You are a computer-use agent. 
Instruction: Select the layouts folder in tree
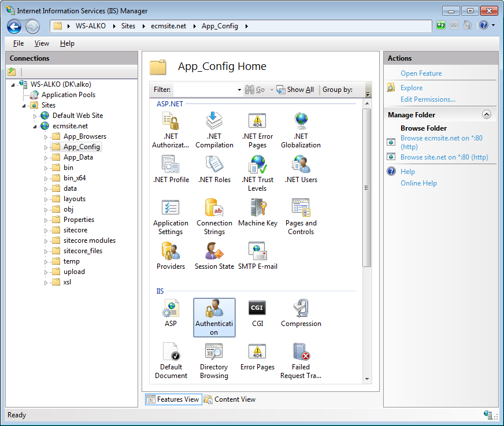point(75,199)
